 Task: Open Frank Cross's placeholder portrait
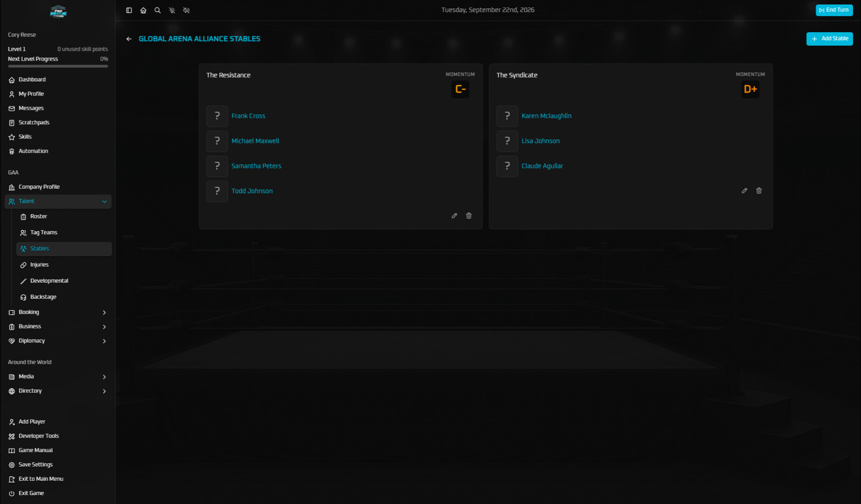tap(217, 116)
